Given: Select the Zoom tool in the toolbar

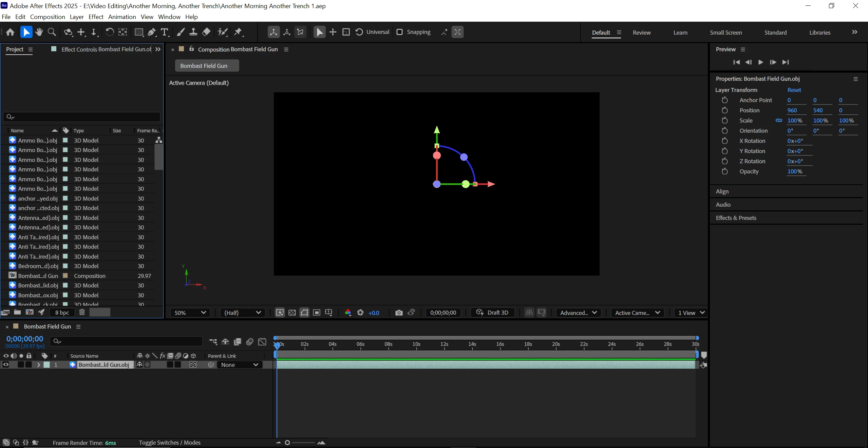Looking at the screenshot, I should pyautogui.click(x=52, y=32).
